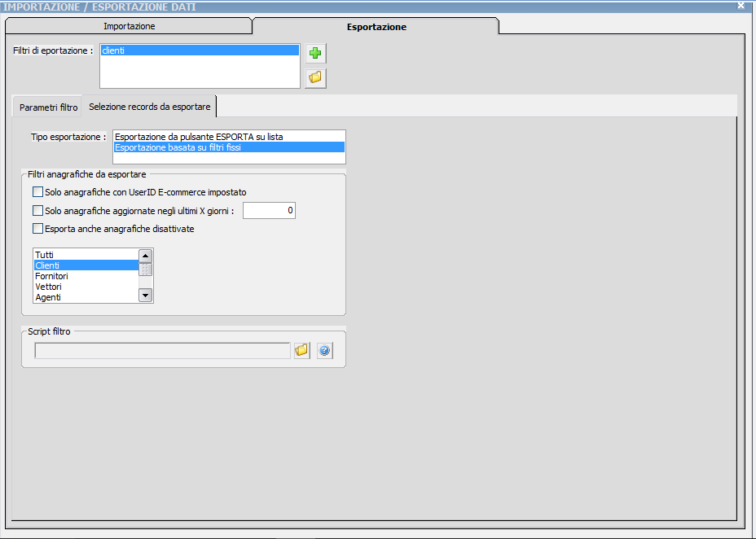Click the X giorni number field
This screenshot has height=539, width=756.
click(x=269, y=211)
